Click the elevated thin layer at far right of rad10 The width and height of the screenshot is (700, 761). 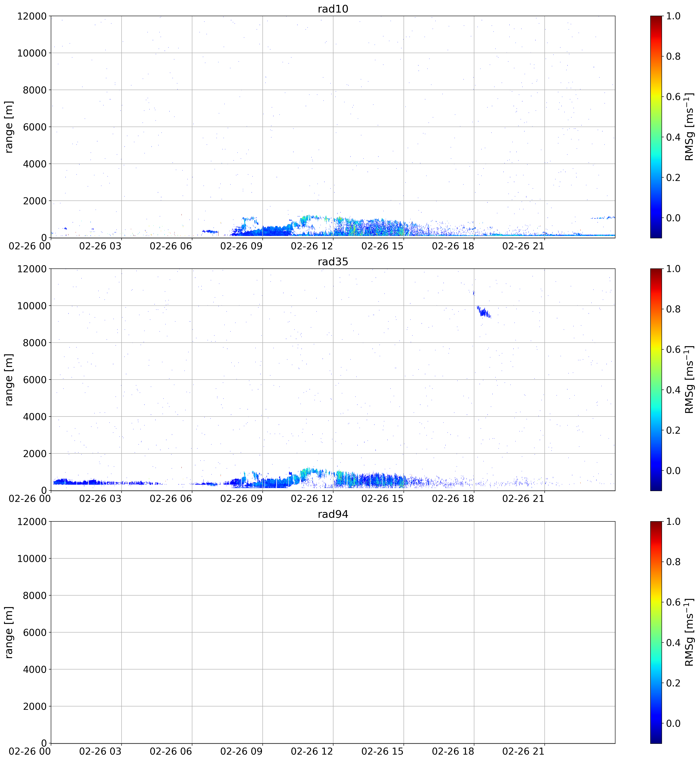point(603,218)
